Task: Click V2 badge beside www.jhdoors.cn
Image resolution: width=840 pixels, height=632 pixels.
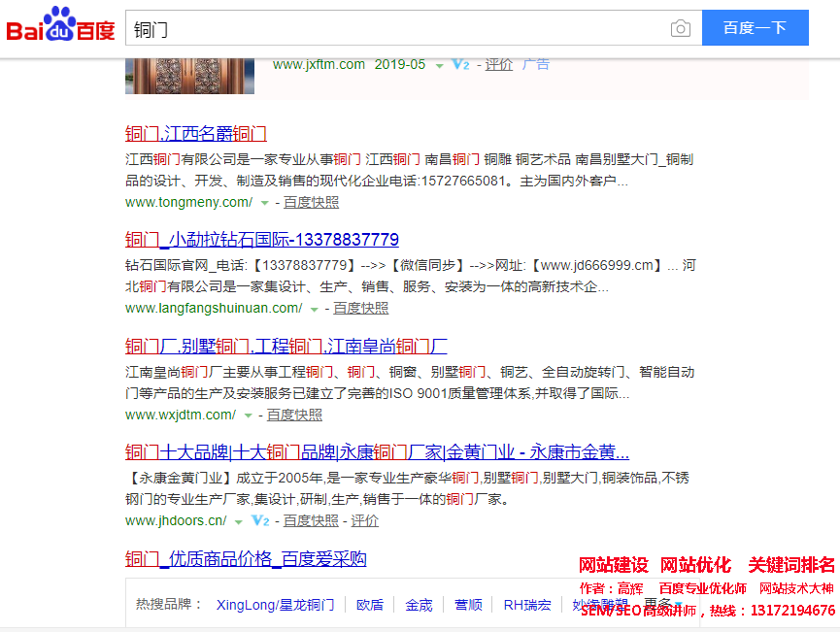Action: 260,520
